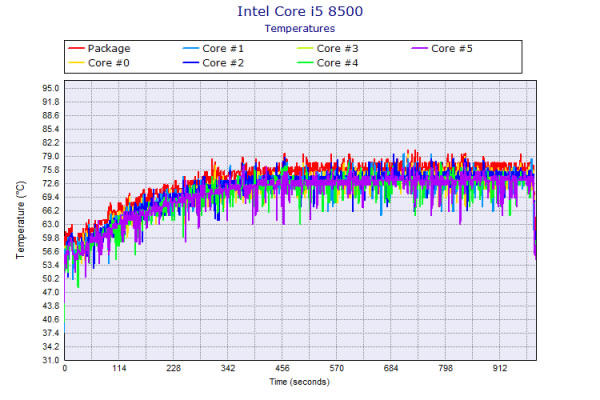Select the "Package" legend label
This screenshot has height=400, width=600.
click(109, 49)
